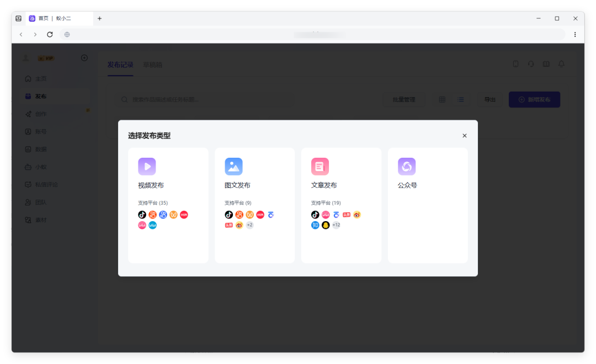
Task: Open 账号 in the sidebar
Action: click(x=56, y=131)
